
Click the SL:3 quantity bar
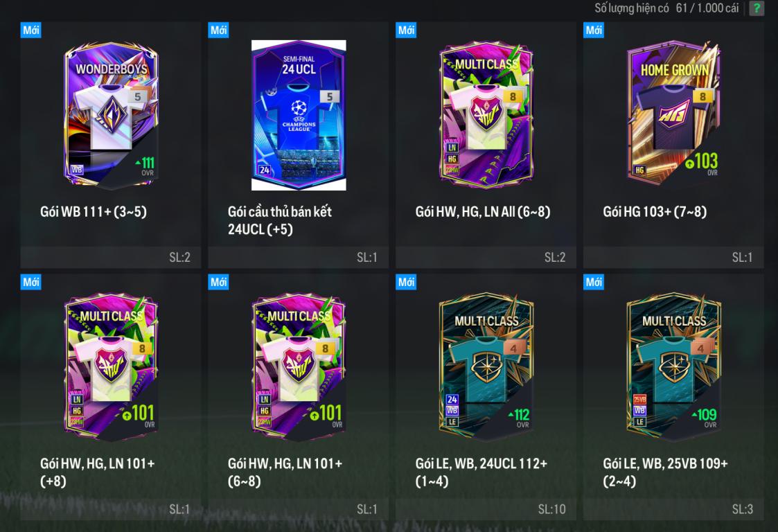click(673, 509)
